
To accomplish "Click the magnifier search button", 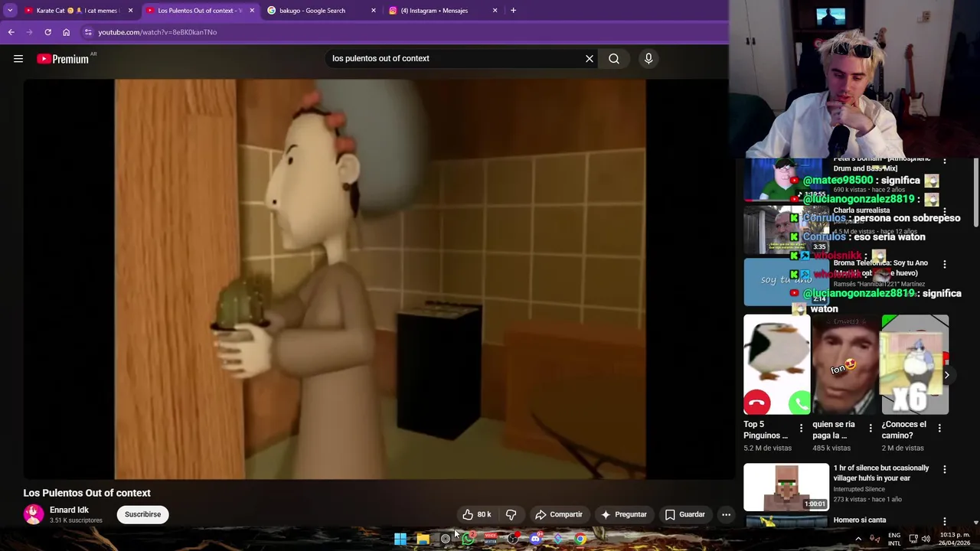I will point(614,58).
